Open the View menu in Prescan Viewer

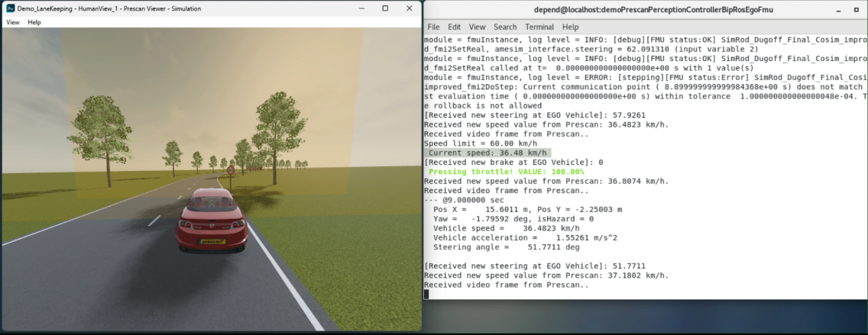13,22
